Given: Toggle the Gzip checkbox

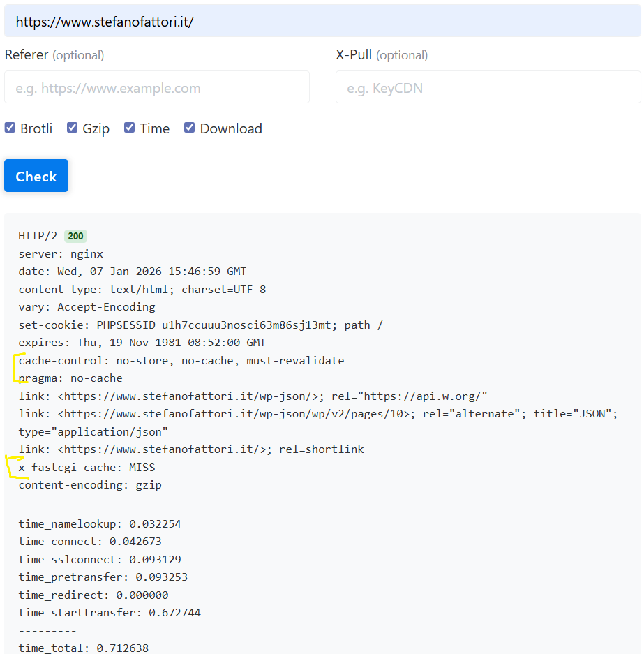Looking at the screenshot, I should pos(73,128).
